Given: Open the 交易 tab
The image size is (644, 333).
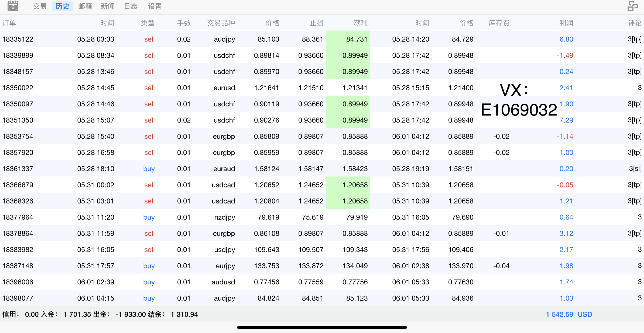Looking at the screenshot, I should (40, 6).
